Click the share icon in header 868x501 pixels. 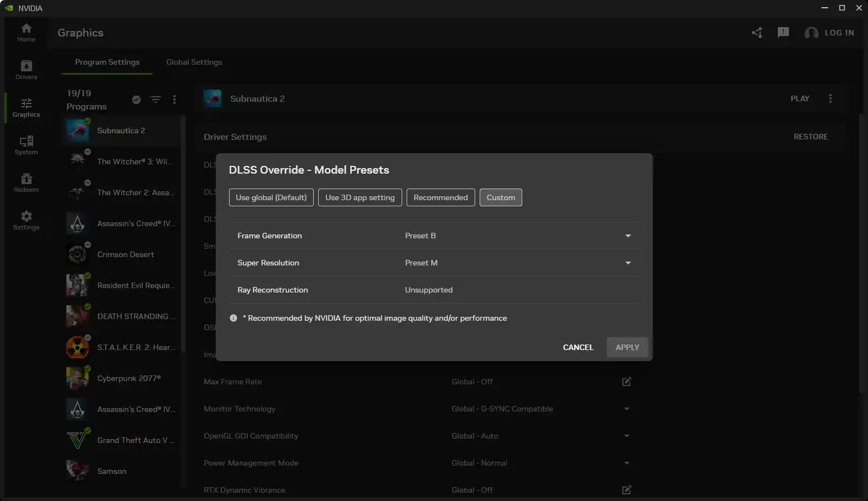coord(757,33)
